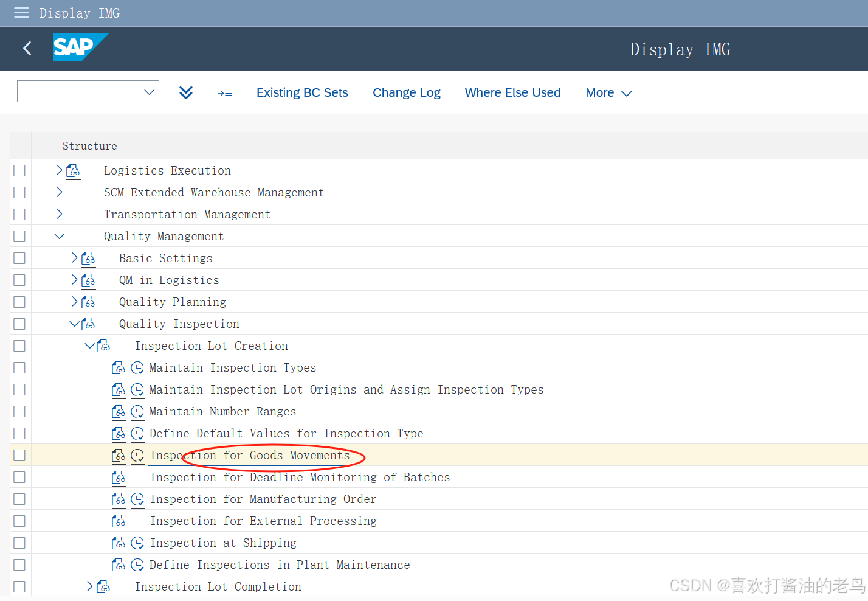Select Define Default Values for Inspection Type
The width and height of the screenshot is (868, 601).
(x=286, y=434)
